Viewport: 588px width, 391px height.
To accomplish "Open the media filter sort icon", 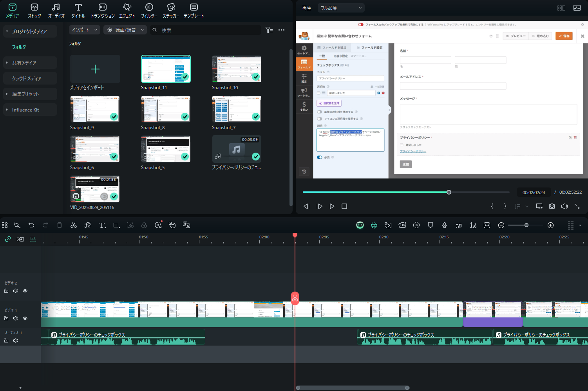I will click(269, 30).
